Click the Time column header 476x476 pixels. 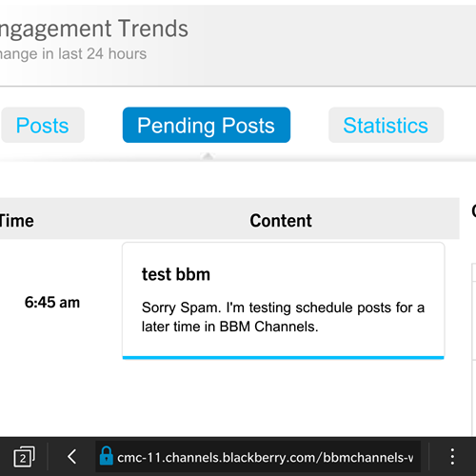coord(16,221)
